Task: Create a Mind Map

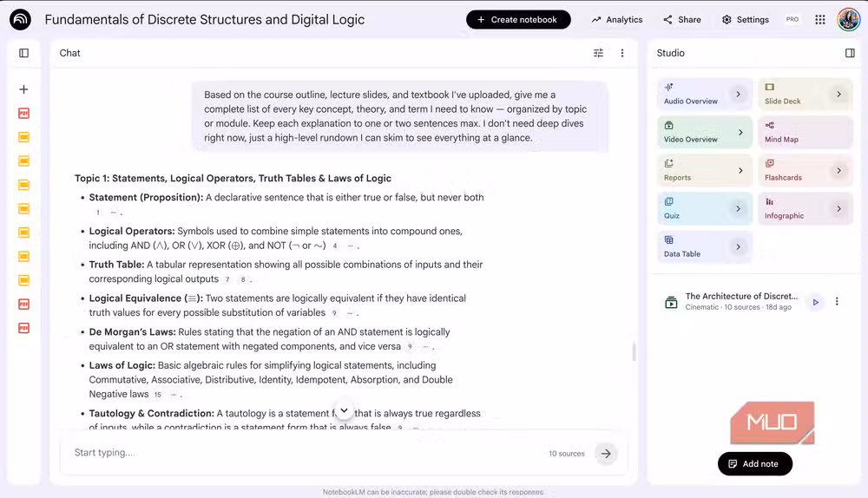Action: pyautogui.click(x=806, y=132)
